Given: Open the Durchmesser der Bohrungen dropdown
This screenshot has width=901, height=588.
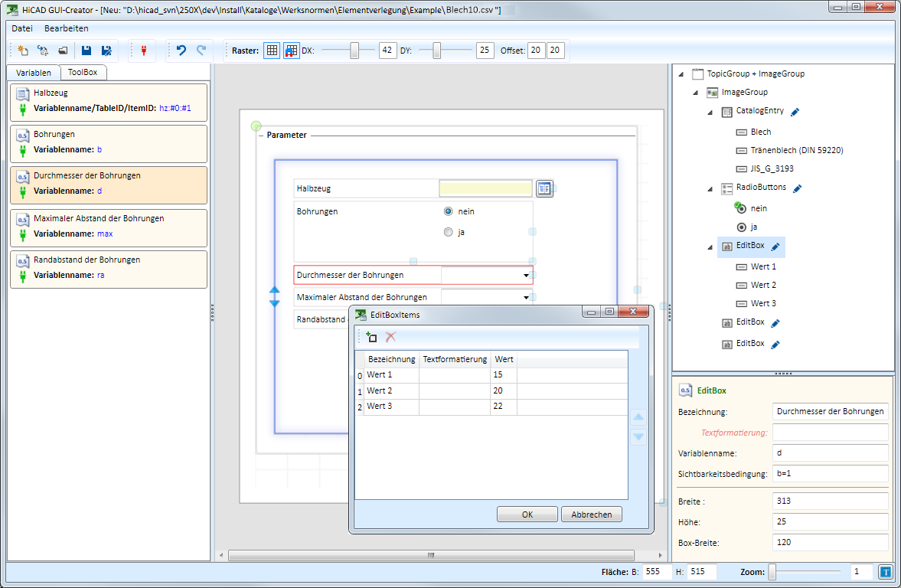Looking at the screenshot, I should [x=526, y=275].
